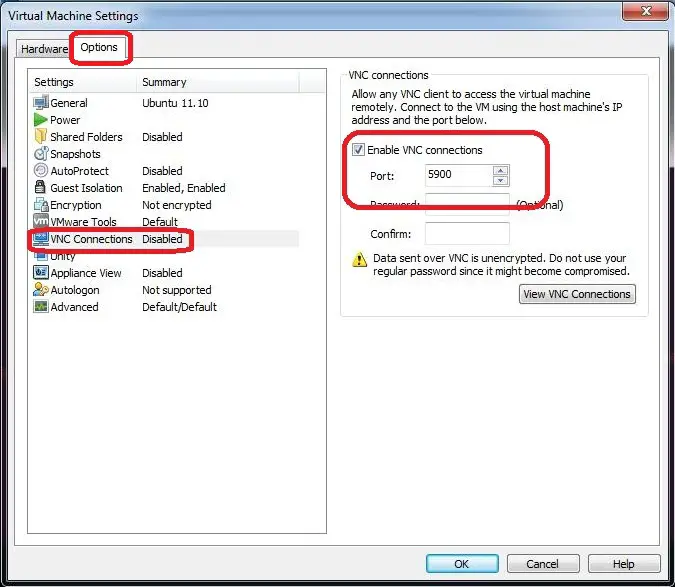Click the Advanced settings icon
The image size is (675, 587).
click(41, 306)
